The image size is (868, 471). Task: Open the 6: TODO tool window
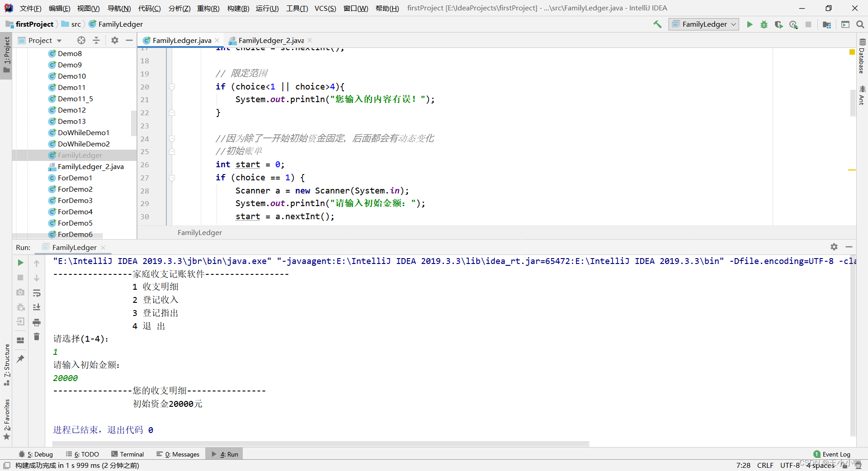click(82, 454)
